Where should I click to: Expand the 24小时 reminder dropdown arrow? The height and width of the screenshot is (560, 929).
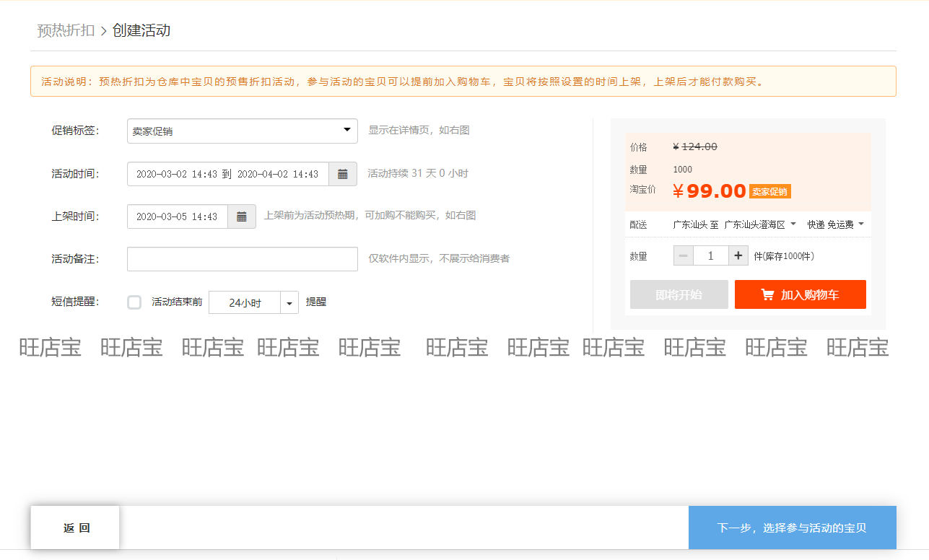tap(289, 302)
